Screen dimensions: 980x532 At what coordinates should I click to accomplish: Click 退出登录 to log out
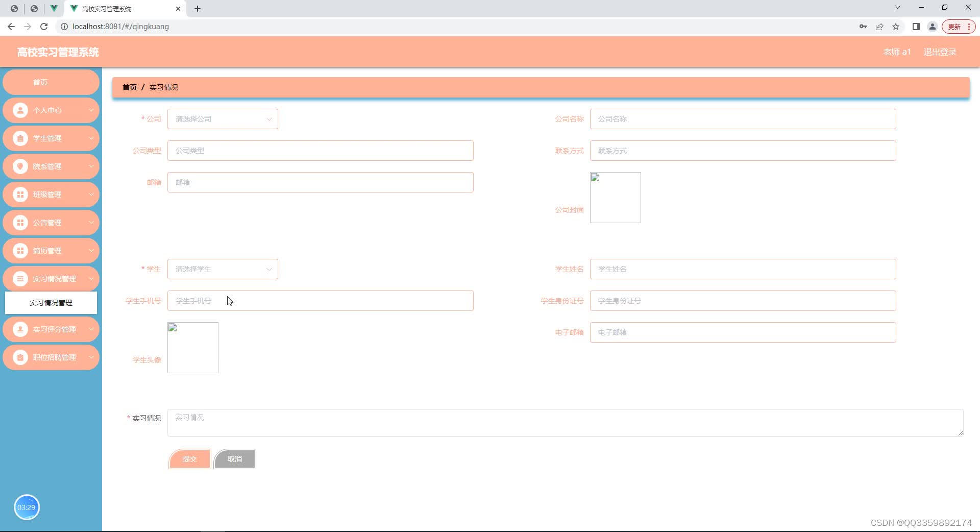tap(940, 52)
